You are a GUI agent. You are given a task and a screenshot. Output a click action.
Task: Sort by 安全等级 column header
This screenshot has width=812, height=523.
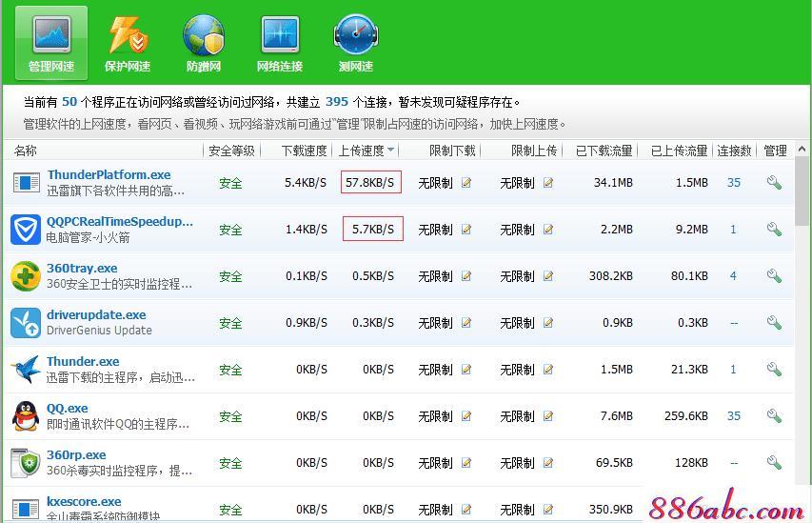(x=231, y=151)
